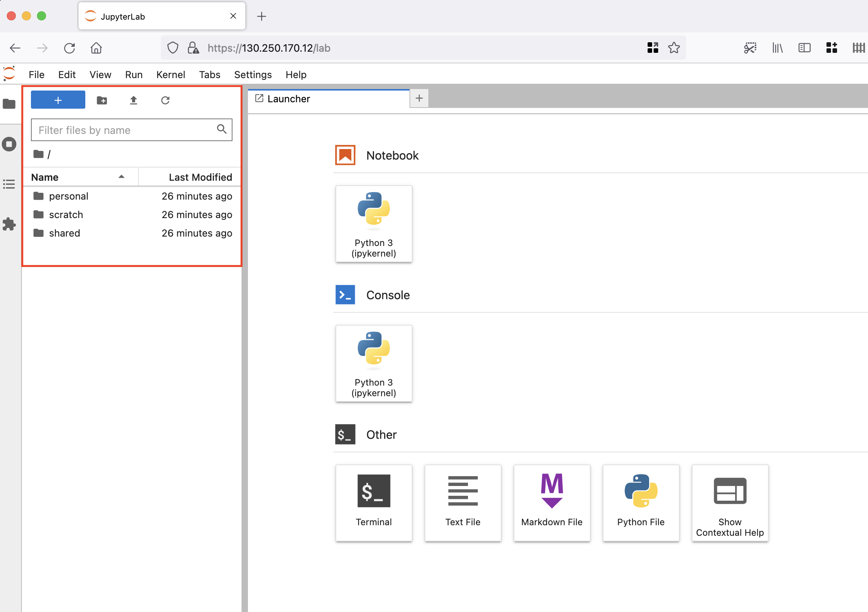
Task: Switch to the Launcher tab
Action: tap(329, 98)
